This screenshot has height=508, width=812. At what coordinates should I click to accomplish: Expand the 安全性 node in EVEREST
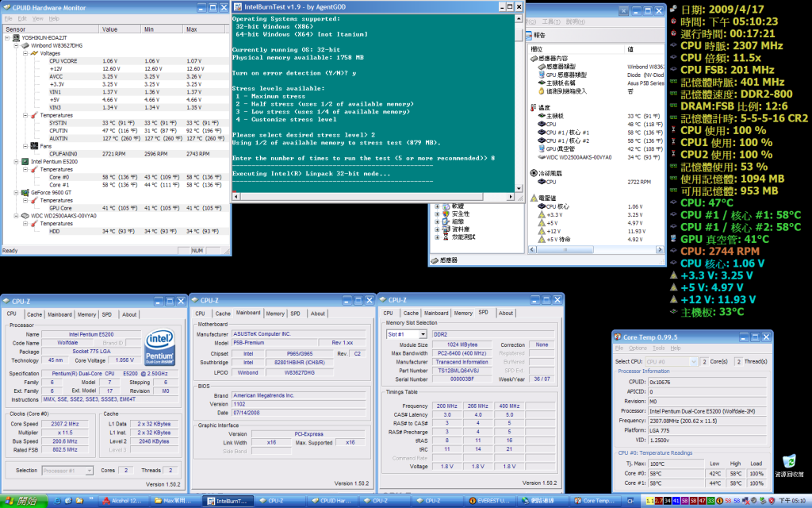click(437, 214)
